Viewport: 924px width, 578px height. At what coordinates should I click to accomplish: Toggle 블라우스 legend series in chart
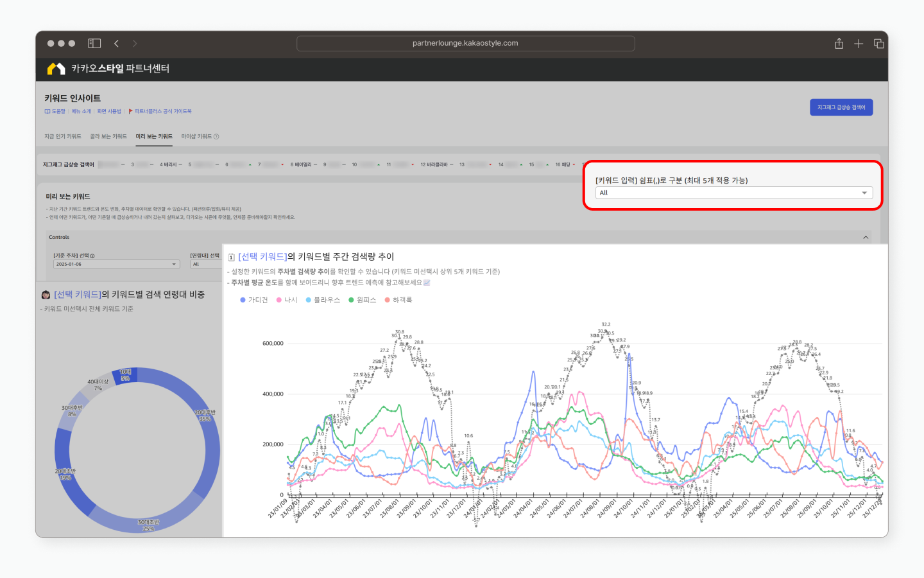pos(323,300)
